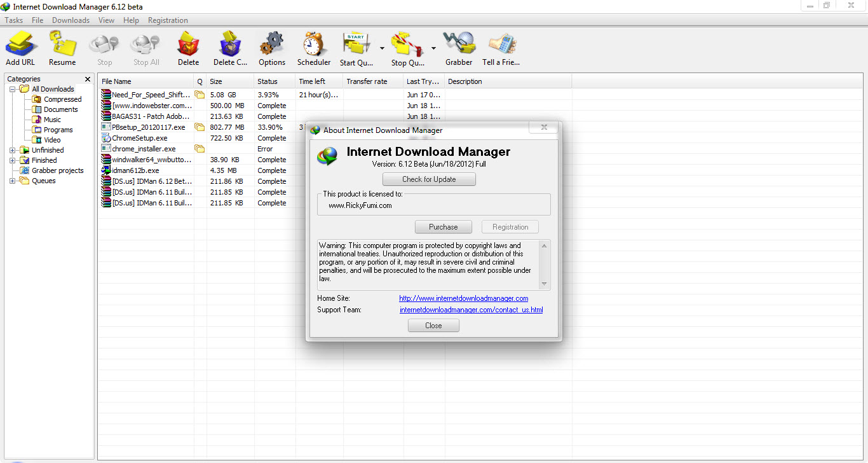Open Stop Queue dropdown arrow
Screen dimensions: 868x463
pyautogui.click(x=433, y=48)
